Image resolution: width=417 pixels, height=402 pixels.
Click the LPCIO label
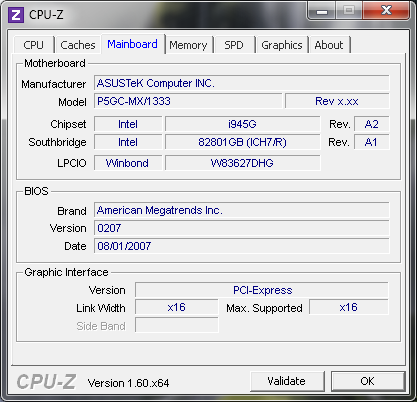72,163
